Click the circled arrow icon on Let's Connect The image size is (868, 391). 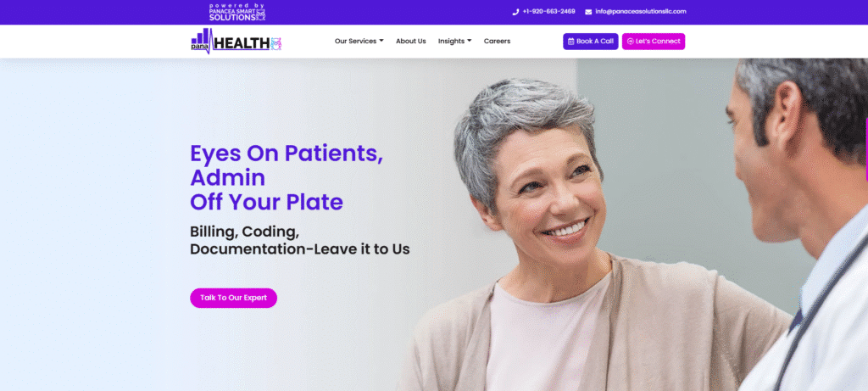[x=630, y=42]
